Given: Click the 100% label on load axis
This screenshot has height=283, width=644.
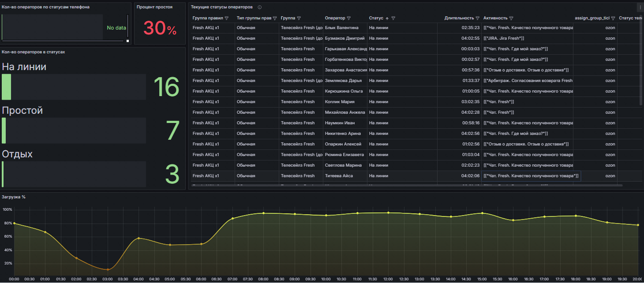Looking at the screenshot, I should [x=7, y=209].
